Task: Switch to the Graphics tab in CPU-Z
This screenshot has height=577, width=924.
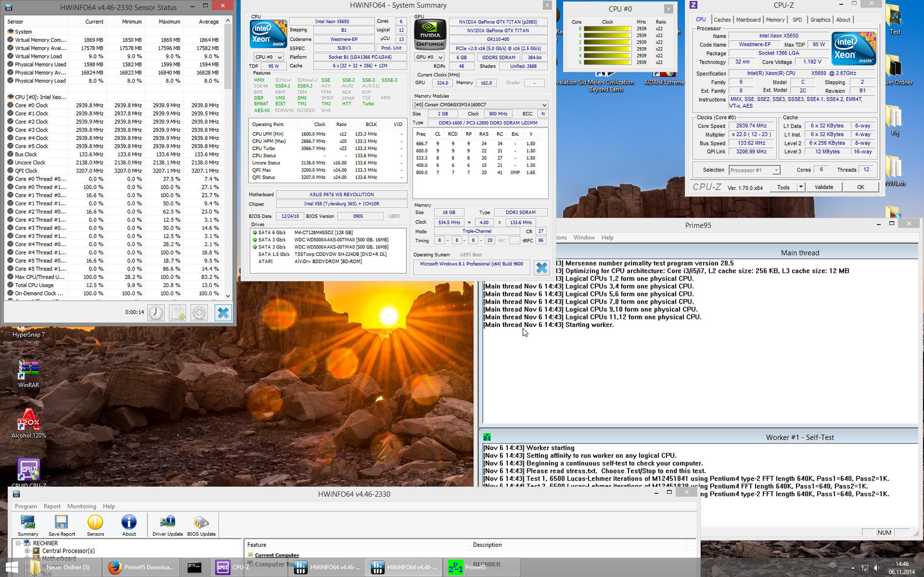Action: (820, 20)
